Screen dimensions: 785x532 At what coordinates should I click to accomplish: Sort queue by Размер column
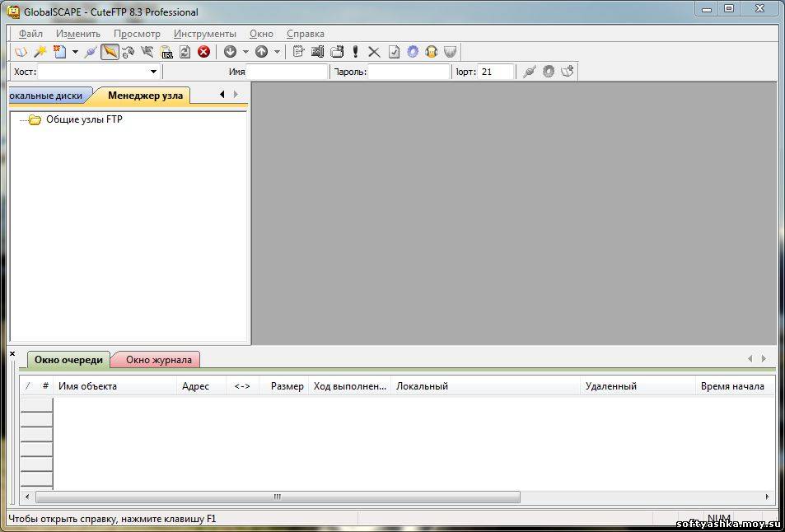pos(283,386)
